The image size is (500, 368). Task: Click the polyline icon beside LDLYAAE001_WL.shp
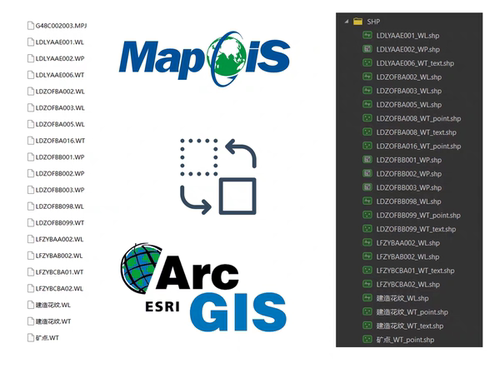pyautogui.click(x=367, y=35)
